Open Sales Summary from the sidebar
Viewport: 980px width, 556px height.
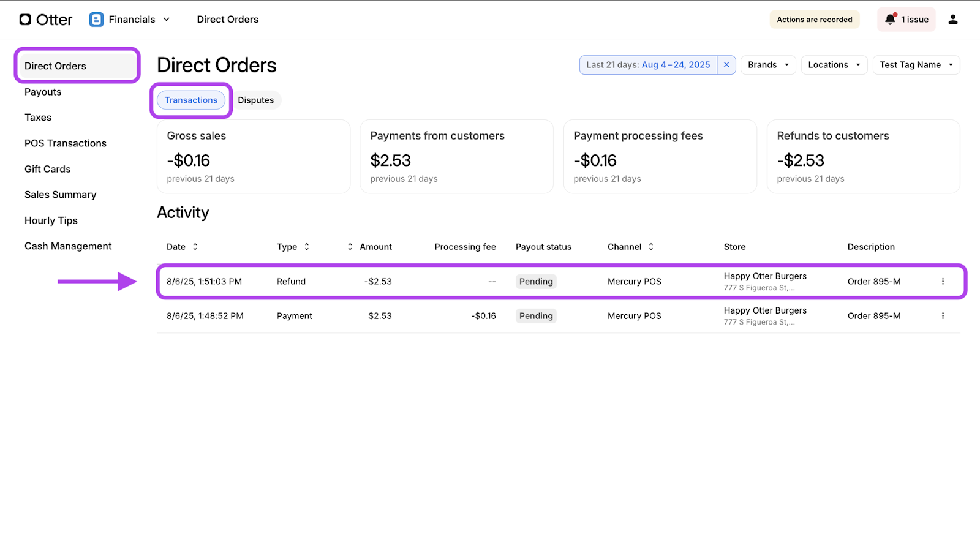point(61,195)
